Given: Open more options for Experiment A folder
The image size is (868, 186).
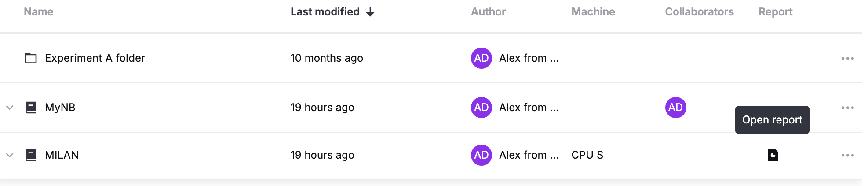Looking at the screenshot, I should (847, 58).
